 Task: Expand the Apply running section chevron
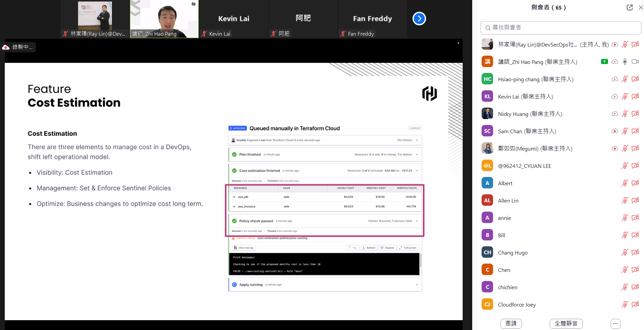417,285
